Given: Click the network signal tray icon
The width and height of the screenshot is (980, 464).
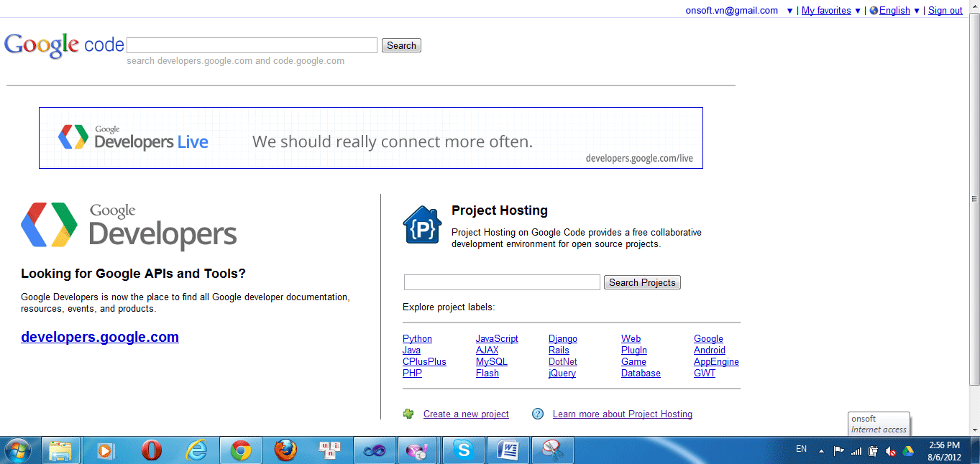Looking at the screenshot, I should pos(856,451).
